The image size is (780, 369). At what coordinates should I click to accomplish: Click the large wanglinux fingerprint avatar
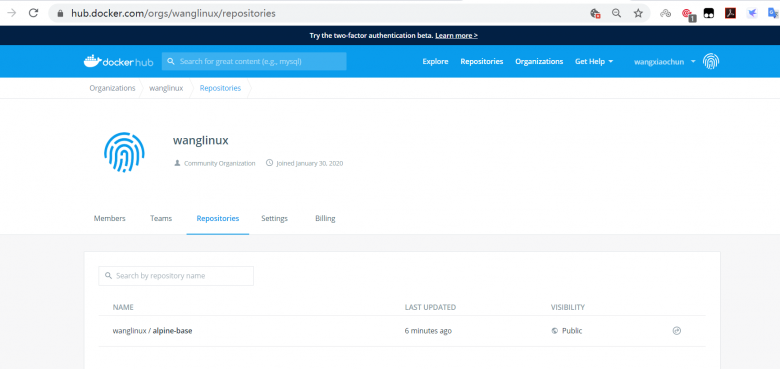point(124,152)
